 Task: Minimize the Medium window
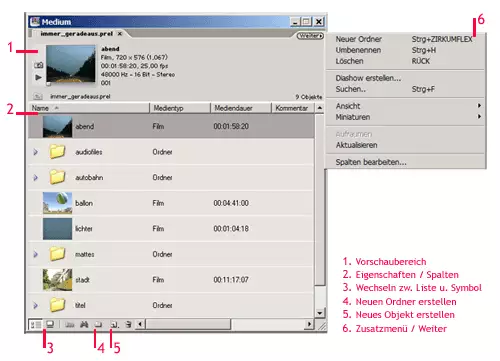point(295,22)
